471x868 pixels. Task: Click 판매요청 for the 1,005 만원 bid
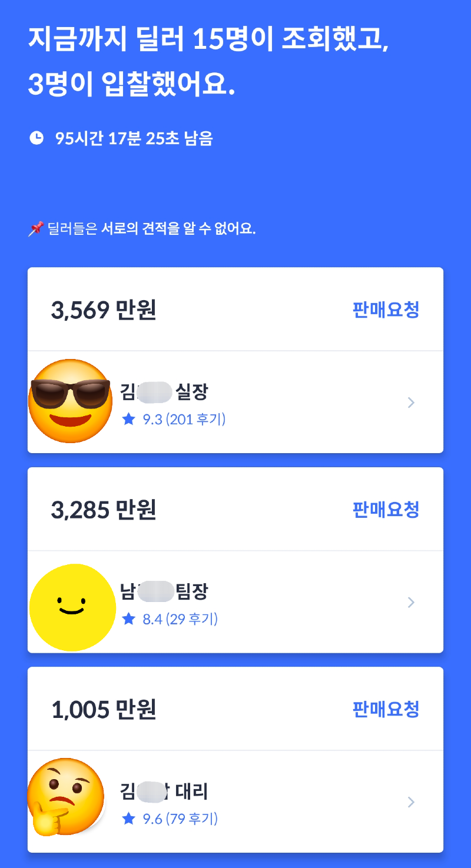386,709
